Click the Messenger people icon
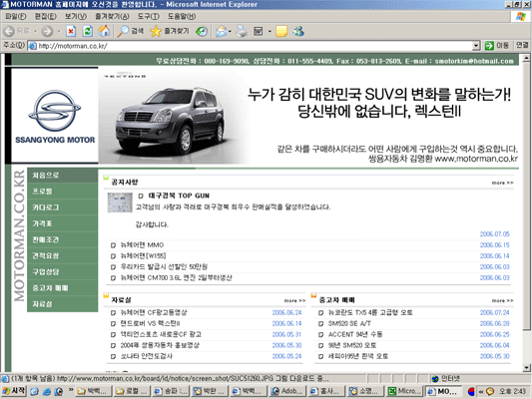 298,31
